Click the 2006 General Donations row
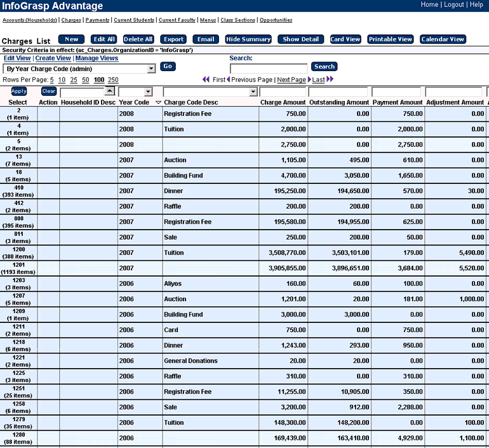489x448 pixels. coord(243,361)
